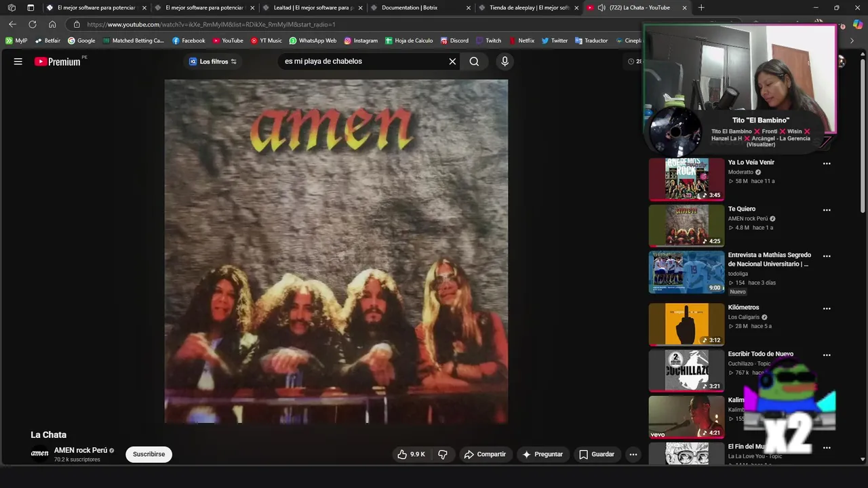The height and width of the screenshot is (488, 868).
Task: Save video with Guardar button
Action: point(597,454)
